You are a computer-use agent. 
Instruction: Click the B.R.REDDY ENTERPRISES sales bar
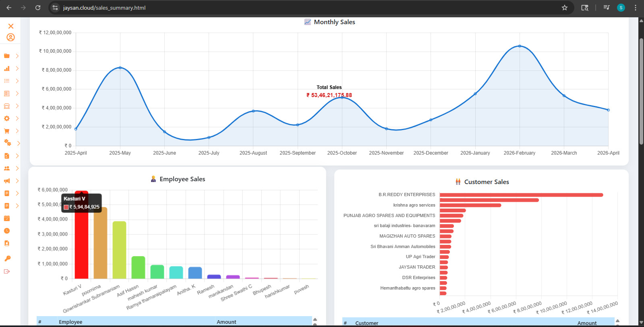coord(521,195)
